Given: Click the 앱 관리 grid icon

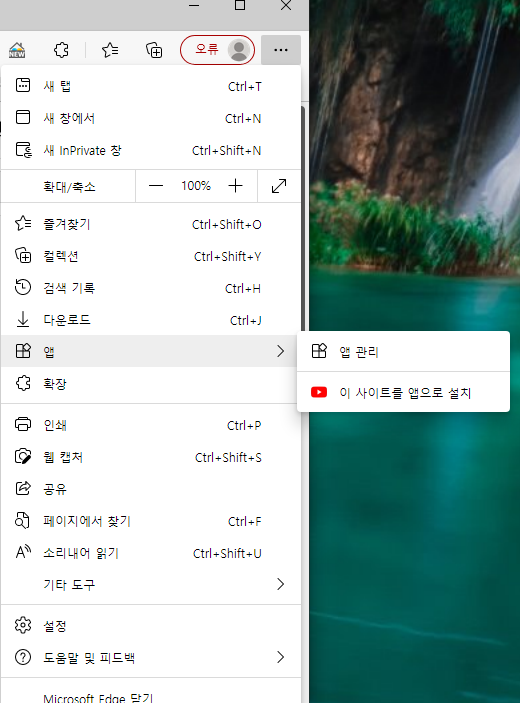Looking at the screenshot, I should [x=319, y=351].
